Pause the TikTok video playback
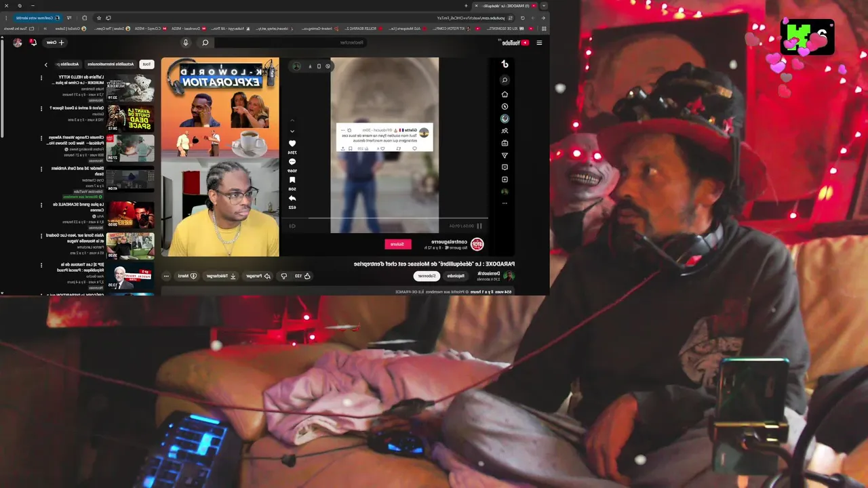868x488 pixels. (x=479, y=226)
